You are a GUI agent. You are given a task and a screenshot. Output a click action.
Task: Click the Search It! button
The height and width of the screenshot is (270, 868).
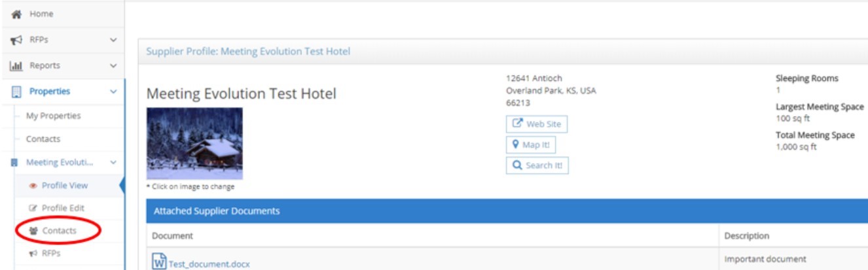[x=537, y=165]
